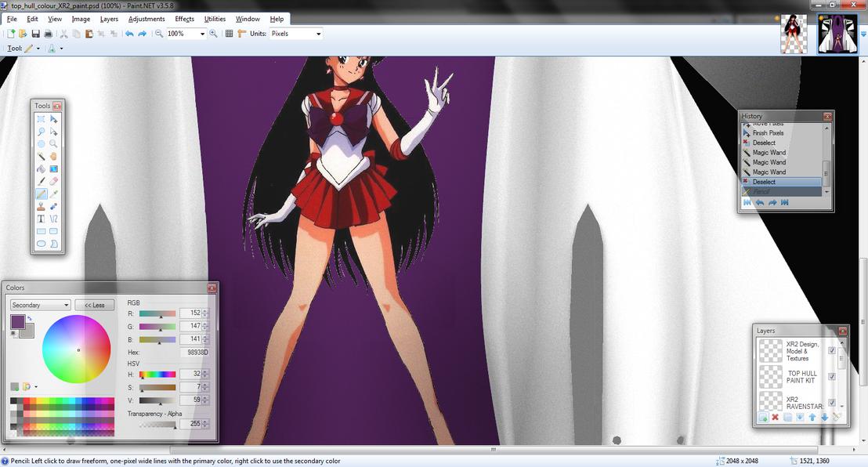Select the Pan hand tool
The image size is (868, 467).
click(54, 157)
